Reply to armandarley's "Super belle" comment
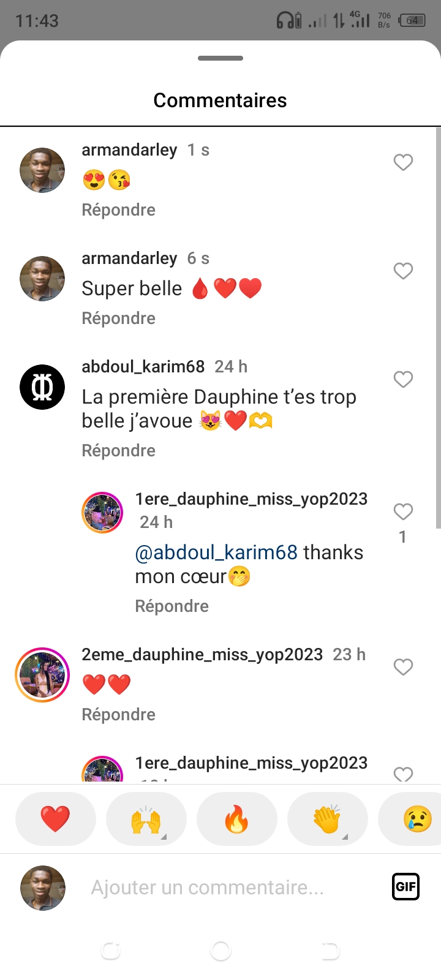 click(x=118, y=318)
